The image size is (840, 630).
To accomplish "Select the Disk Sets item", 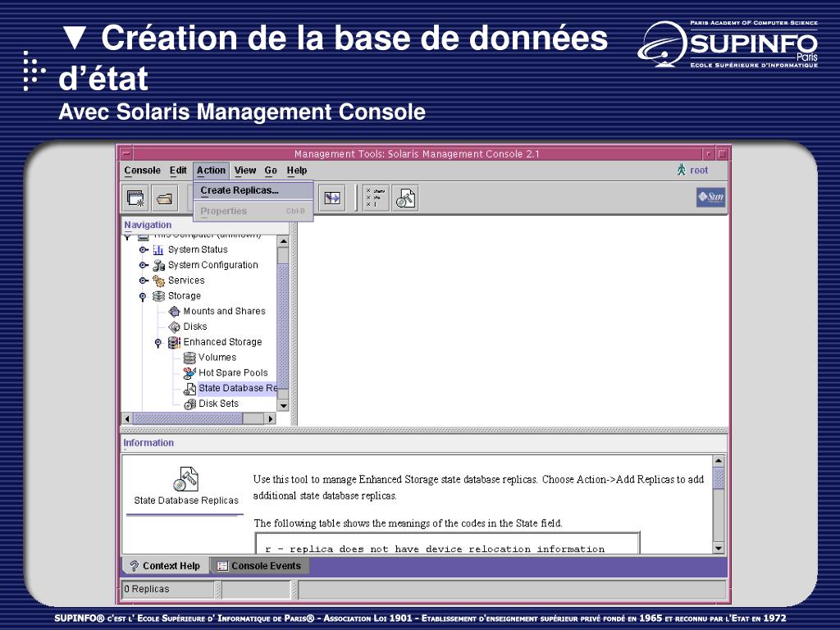I will [218, 404].
